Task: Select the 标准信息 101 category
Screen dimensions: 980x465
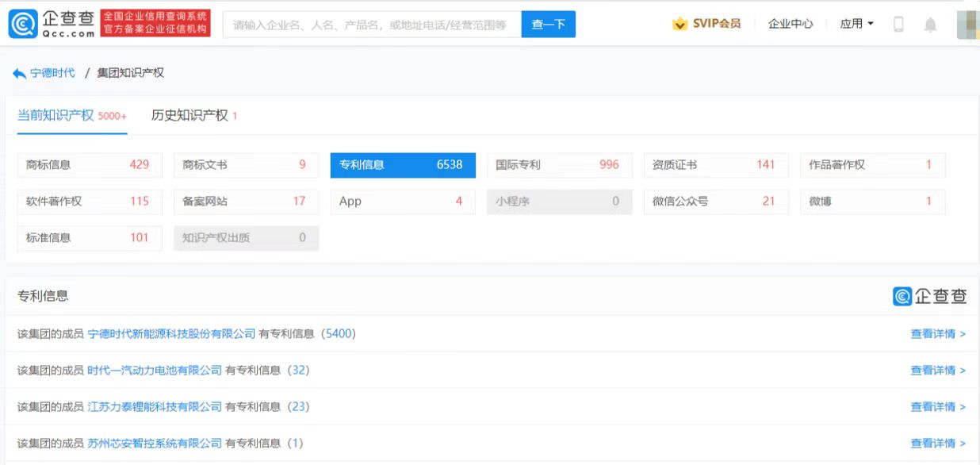Action: tap(90, 238)
